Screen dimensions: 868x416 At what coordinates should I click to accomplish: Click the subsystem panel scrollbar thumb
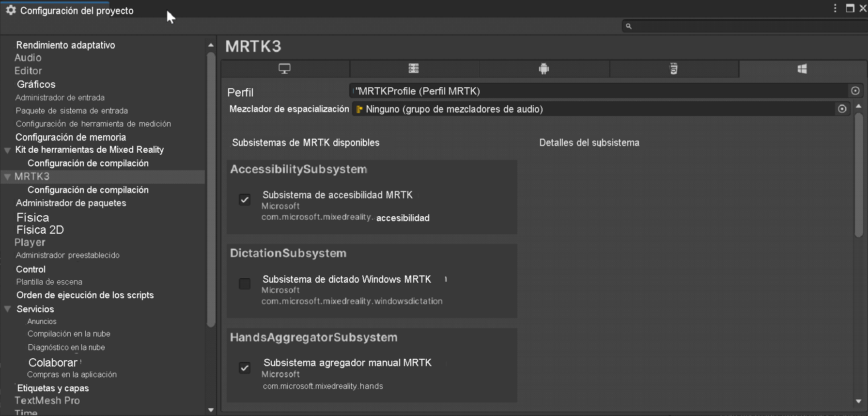pyautogui.click(x=858, y=175)
